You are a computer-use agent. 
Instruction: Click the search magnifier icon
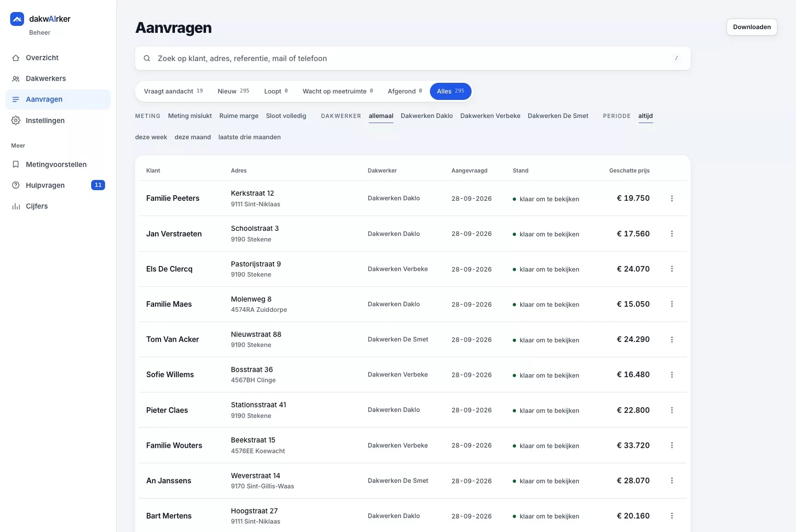pos(147,58)
